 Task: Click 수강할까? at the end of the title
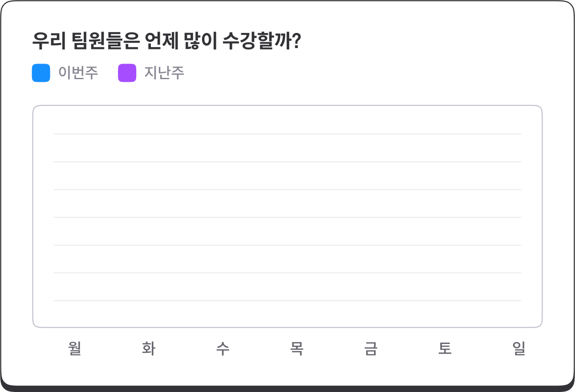tap(262, 42)
